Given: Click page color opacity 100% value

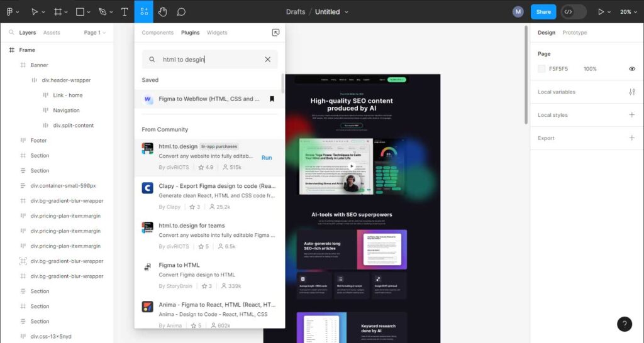Looking at the screenshot, I should (590, 69).
